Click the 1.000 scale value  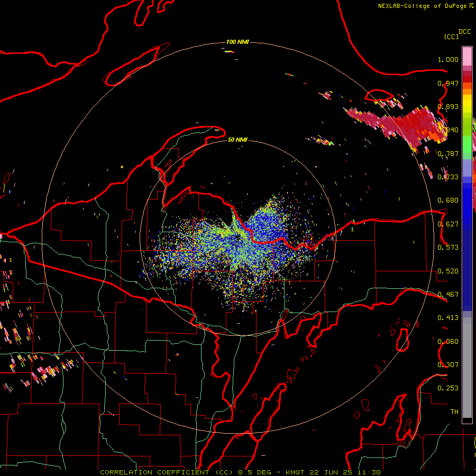[448, 60]
